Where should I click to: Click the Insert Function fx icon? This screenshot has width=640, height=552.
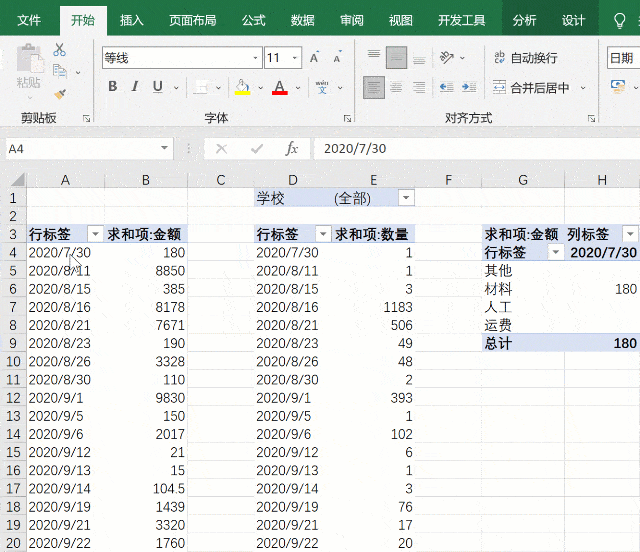[x=292, y=149]
